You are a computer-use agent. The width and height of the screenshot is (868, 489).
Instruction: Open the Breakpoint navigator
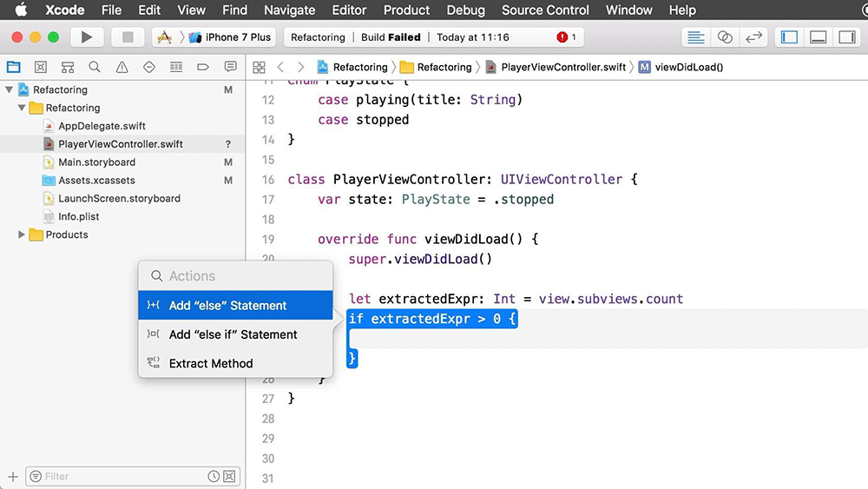point(203,67)
